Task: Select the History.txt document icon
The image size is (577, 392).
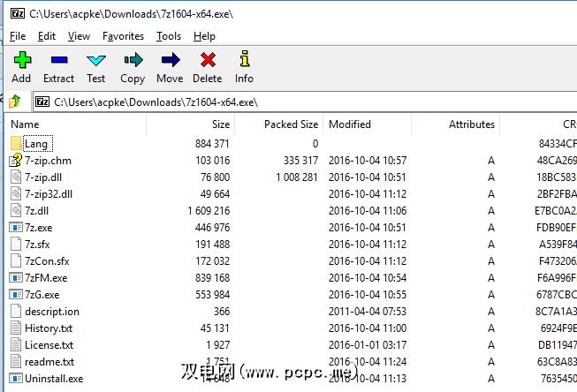Action: (x=16, y=328)
